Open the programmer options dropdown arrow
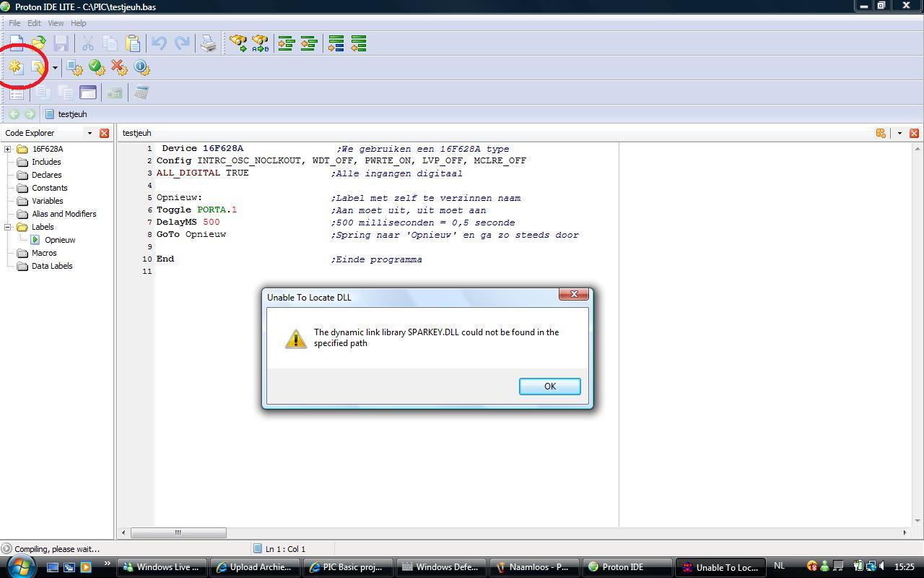 point(55,68)
